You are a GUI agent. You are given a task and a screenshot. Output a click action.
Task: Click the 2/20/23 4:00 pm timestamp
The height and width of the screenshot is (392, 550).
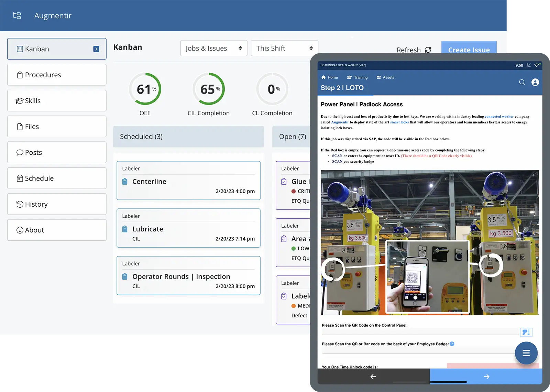(x=235, y=191)
